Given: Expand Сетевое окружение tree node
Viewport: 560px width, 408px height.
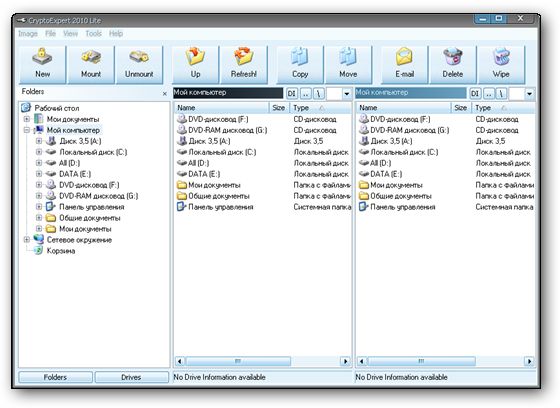Looking at the screenshot, I should pos(27,240).
